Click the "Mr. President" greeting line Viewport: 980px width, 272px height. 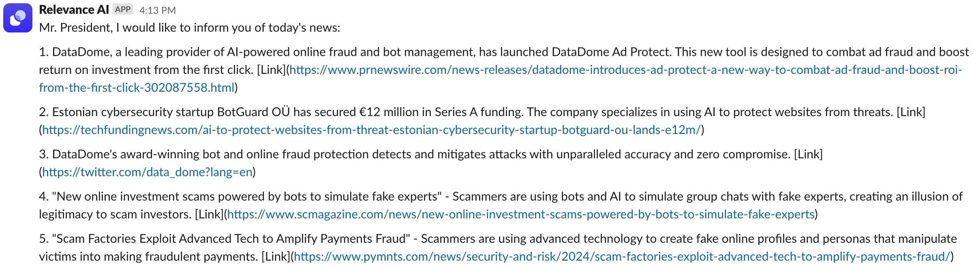pos(190,28)
